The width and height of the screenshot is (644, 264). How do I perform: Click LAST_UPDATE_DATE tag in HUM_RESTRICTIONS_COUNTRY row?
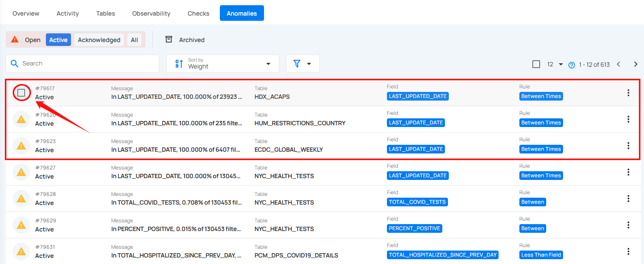pos(416,123)
